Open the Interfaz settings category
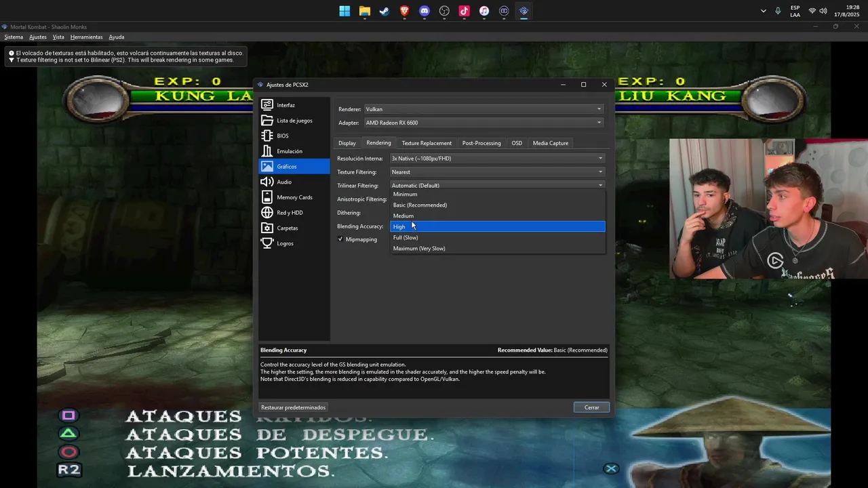This screenshot has width=868, height=488. pyautogui.click(x=294, y=105)
